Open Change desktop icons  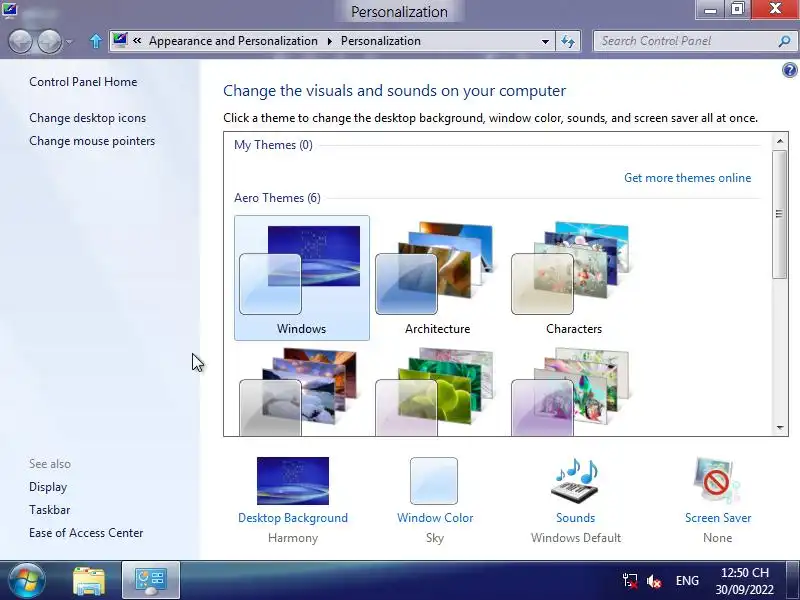coord(88,118)
